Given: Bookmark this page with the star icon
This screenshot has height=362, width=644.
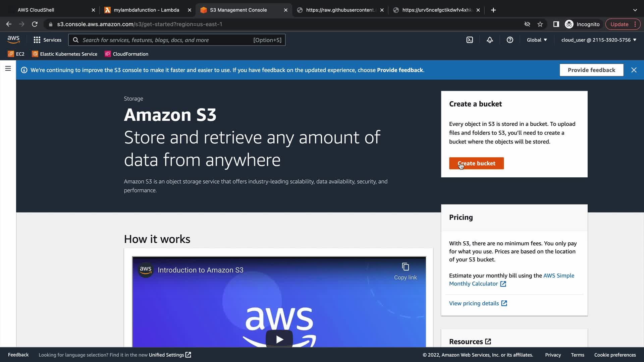Looking at the screenshot, I should [x=540, y=24].
